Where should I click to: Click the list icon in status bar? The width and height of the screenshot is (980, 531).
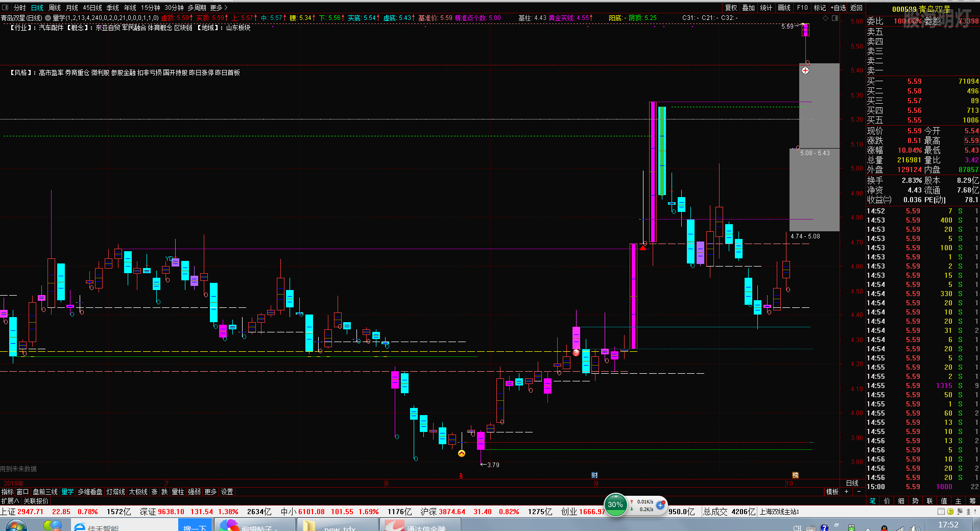point(941,512)
